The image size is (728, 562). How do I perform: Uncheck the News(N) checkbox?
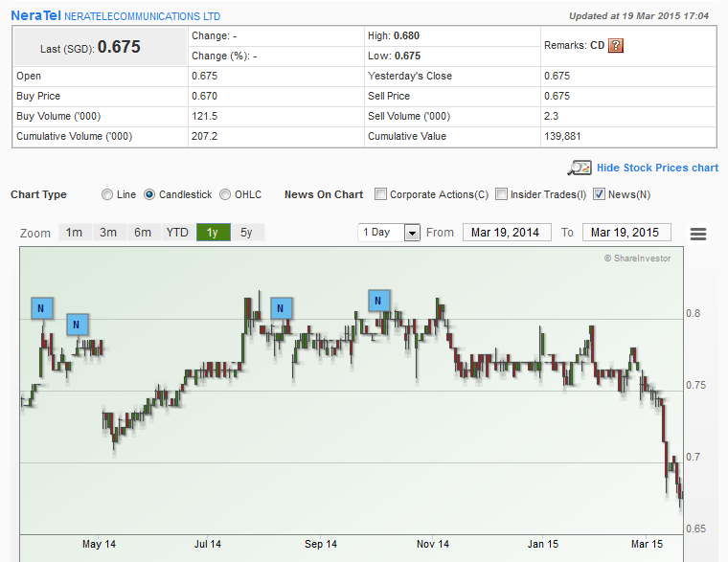(x=599, y=194)
